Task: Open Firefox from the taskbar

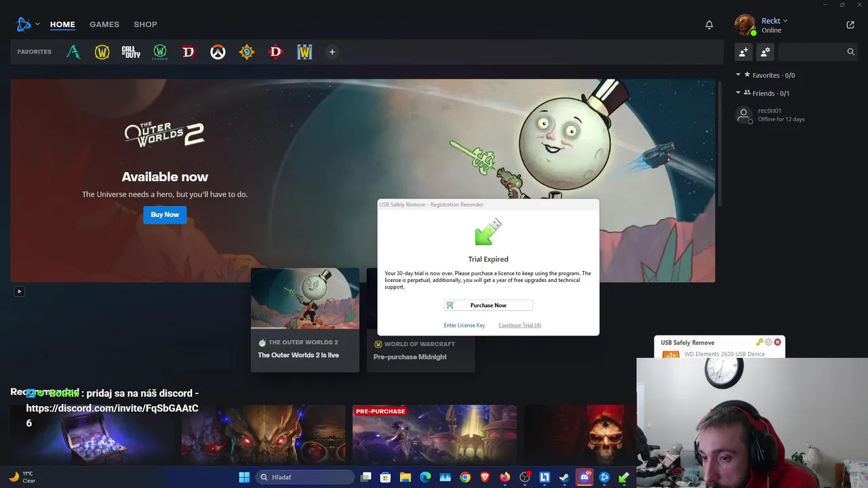Action: pyautogui.click(x=505, y=477)
